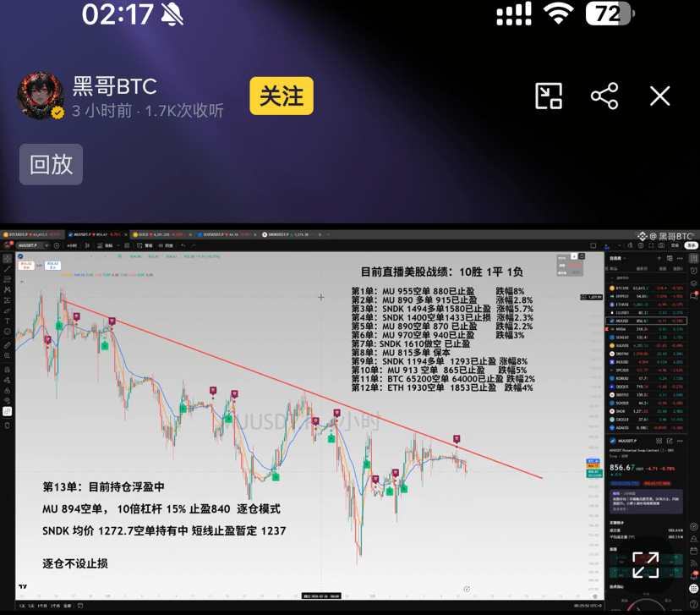Select the crosshair cursor tool

[x=7, y=258]
